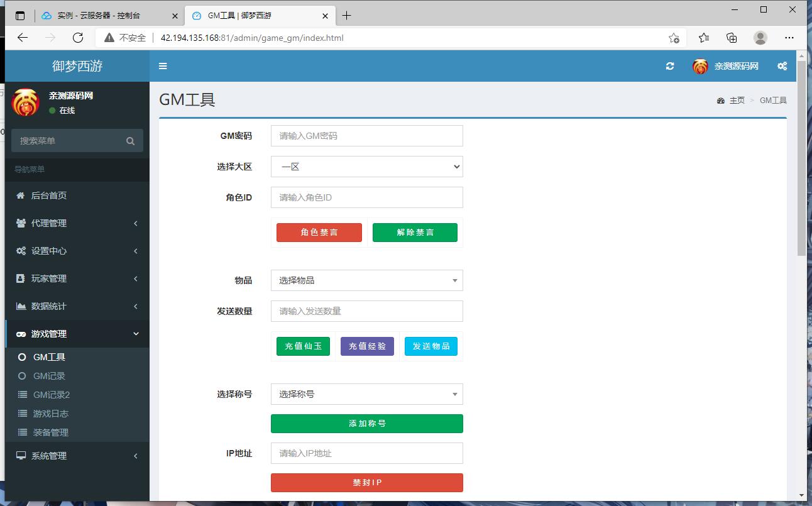The width and height of the screenshot is (812, 506).
Task: Click the 充值仙玉 recharge button
Action: point(303,346)
